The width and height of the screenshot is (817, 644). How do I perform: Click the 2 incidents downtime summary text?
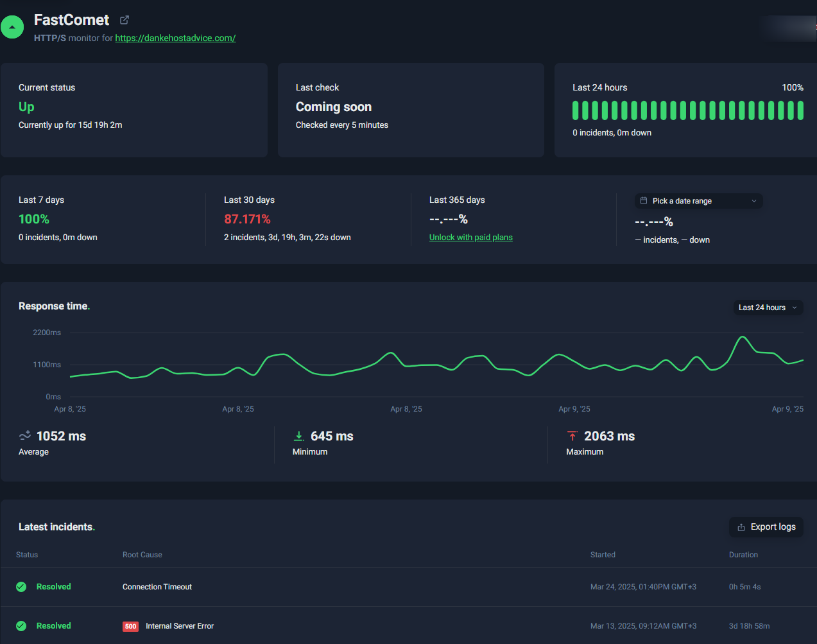click(288, 238)
